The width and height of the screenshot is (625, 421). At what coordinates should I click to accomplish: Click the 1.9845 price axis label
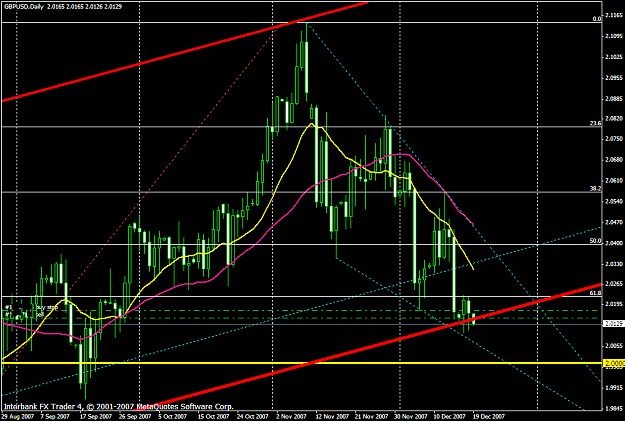point(614,408)
